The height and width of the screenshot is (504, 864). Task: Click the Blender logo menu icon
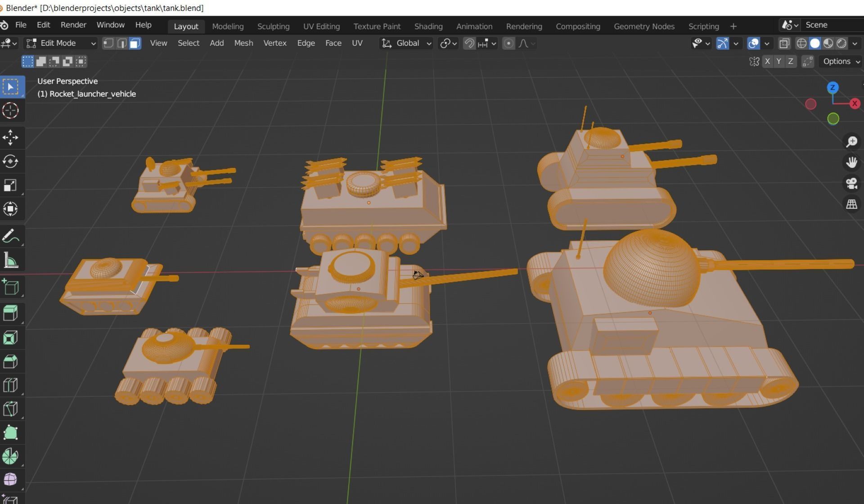tap(4, 25)
